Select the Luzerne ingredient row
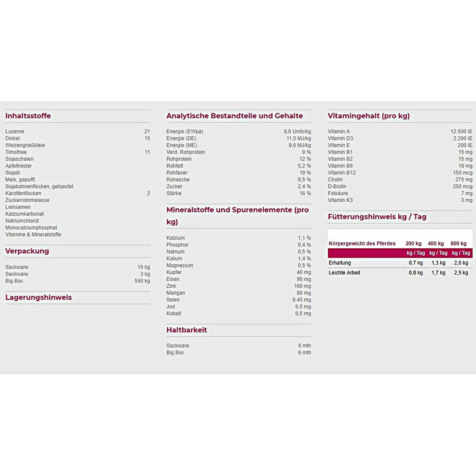The width and height of the screenshot is (476, 476). [78, 132]
